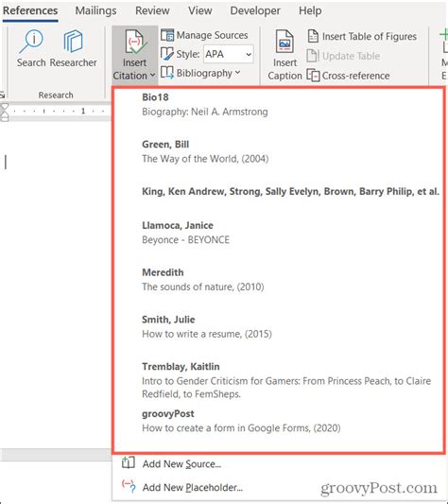Click the first line indent ruler marker
The height and width of the screenshot is (504, 448).
5,107
